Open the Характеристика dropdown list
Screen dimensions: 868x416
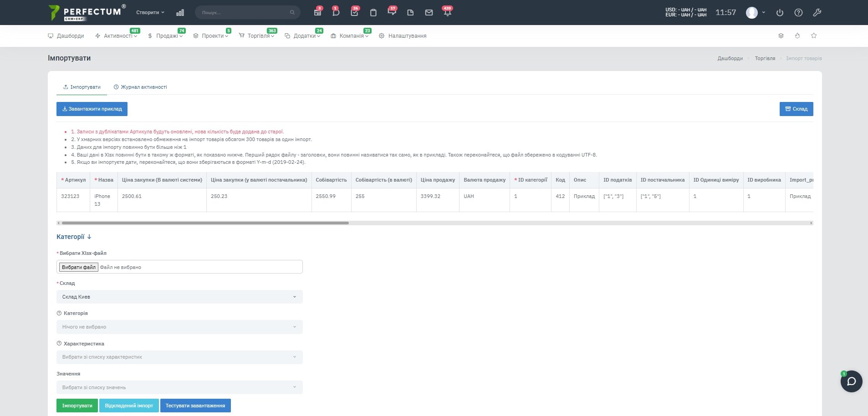pyautogui.click(x=179, y=357)
